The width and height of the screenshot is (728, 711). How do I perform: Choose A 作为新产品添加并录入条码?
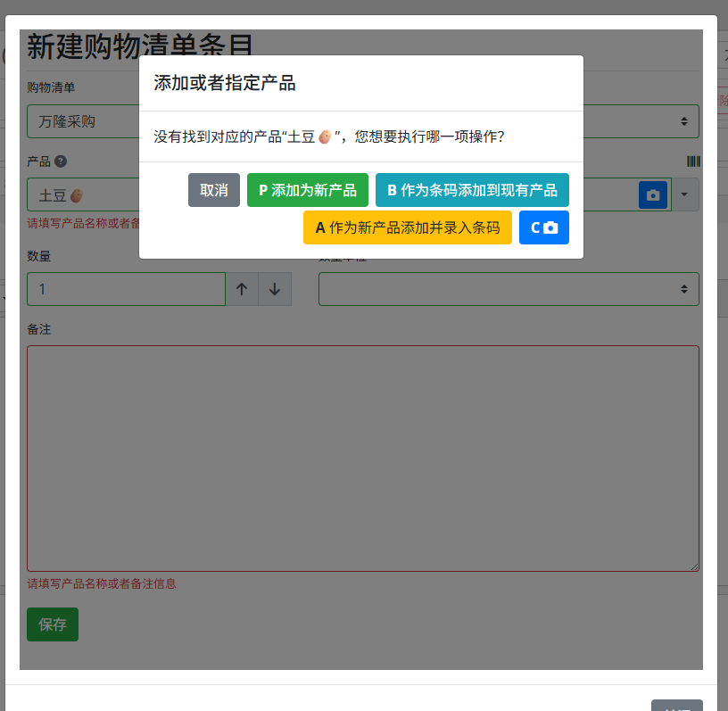tap(408, 227)
